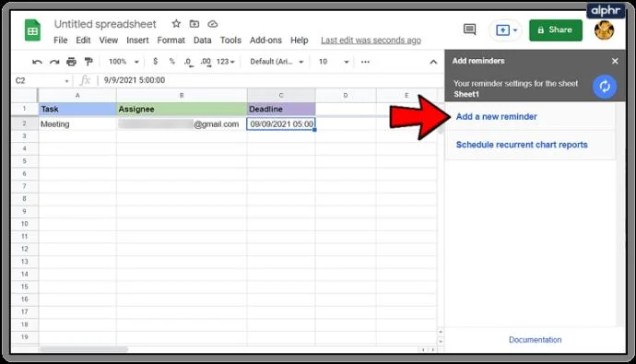The width and height of the screenshot is (636, 364).
Task: Open the font size 10 dropdown
Action: (x=334, y=62)
